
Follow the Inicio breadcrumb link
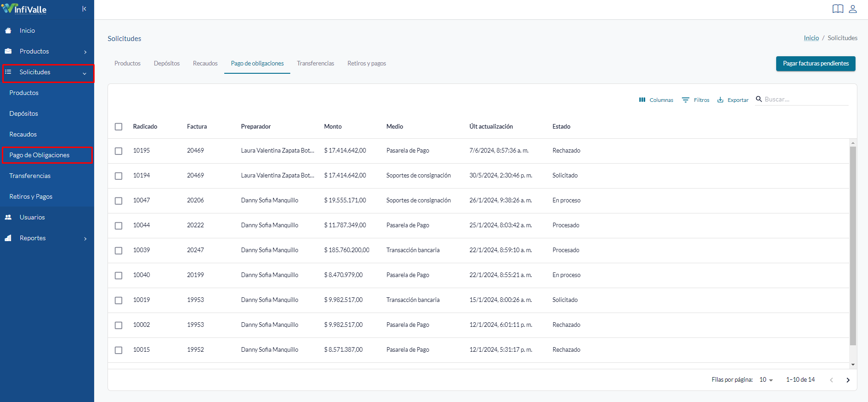coord(811,38)
